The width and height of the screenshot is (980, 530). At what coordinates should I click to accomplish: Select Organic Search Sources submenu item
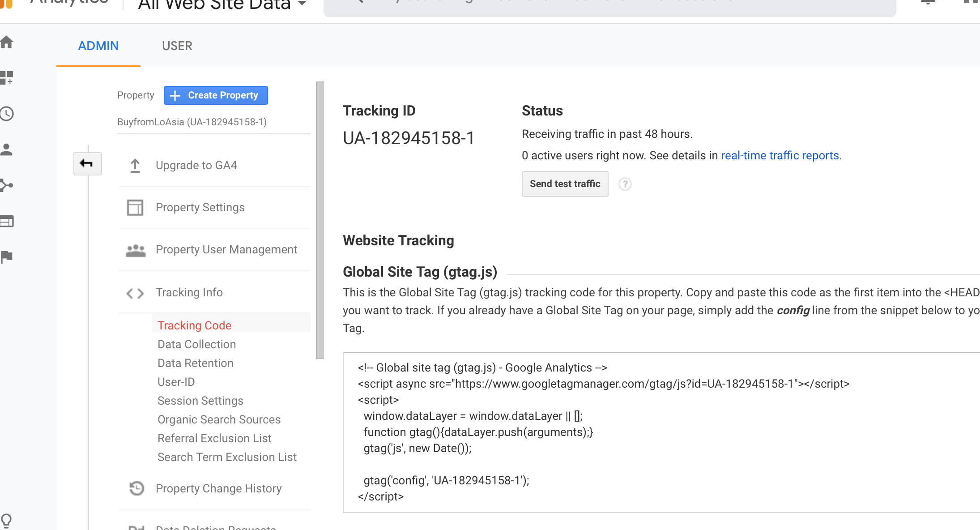tap(219, 419)
